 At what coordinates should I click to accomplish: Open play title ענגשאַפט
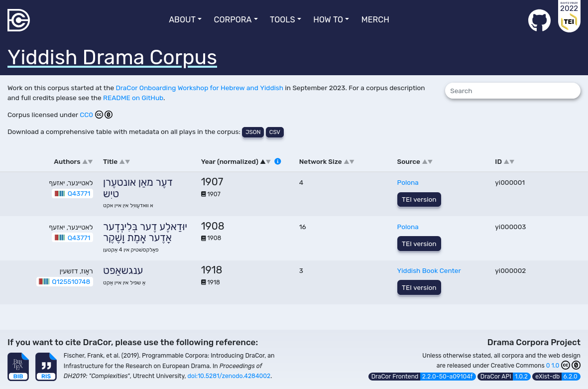(x=123, y=270)
